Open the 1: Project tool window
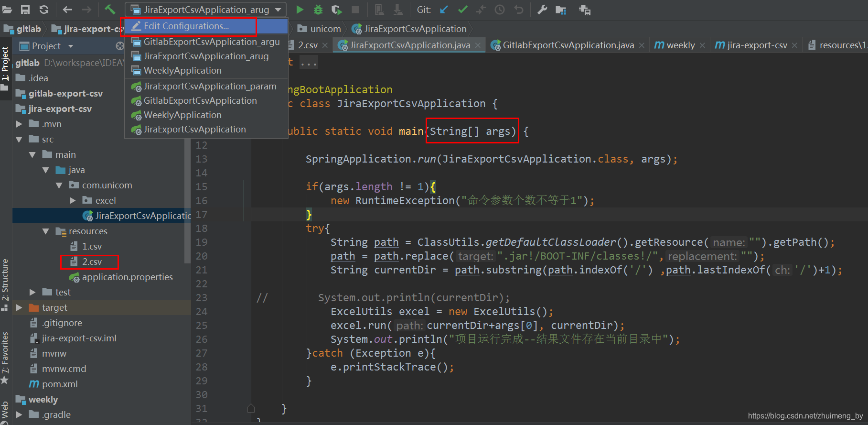868x425 pixels. (x=5, y=69)
